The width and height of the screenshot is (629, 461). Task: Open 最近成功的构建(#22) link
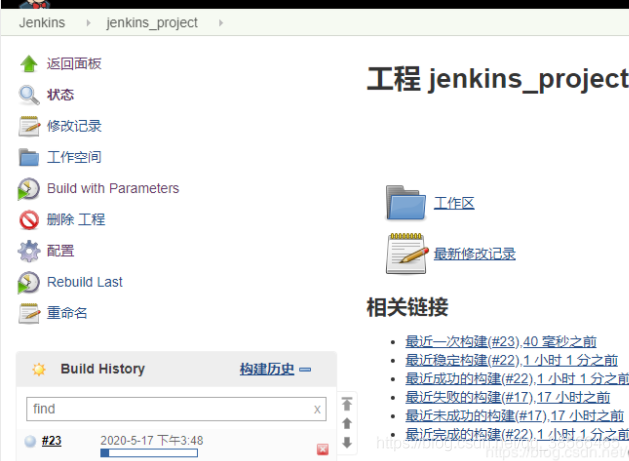point(517,379)
